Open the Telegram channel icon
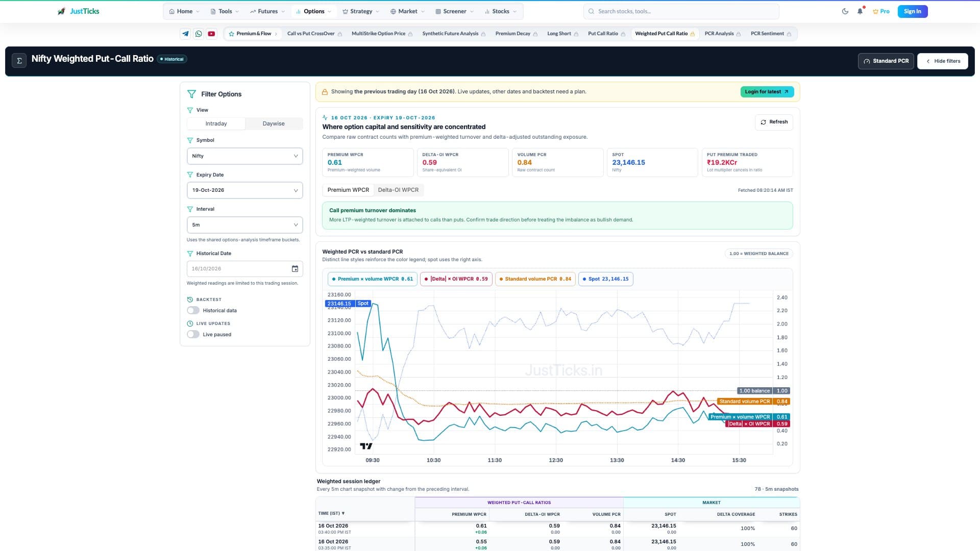Screen dimensions: 980x551 185,34
